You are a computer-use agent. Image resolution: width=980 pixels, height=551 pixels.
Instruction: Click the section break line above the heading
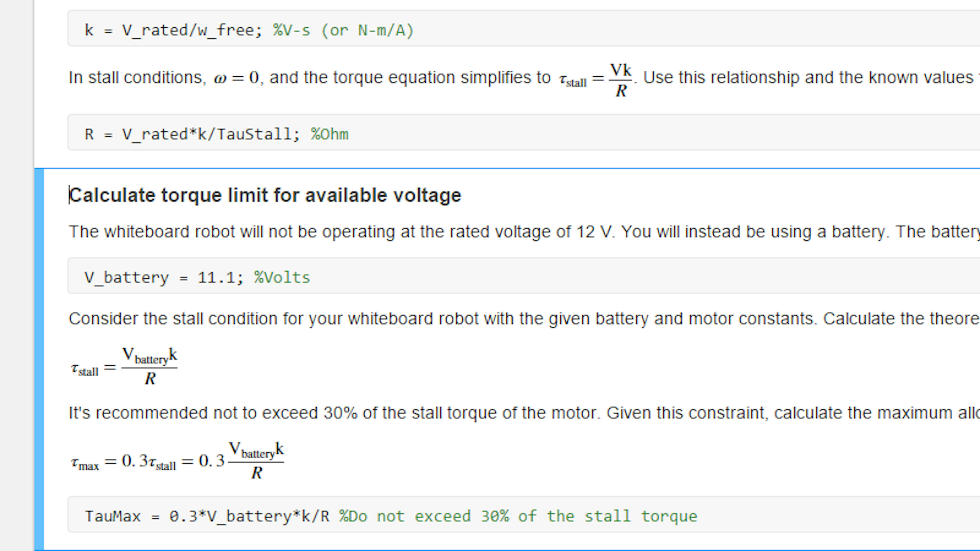[x=507, y=168]
